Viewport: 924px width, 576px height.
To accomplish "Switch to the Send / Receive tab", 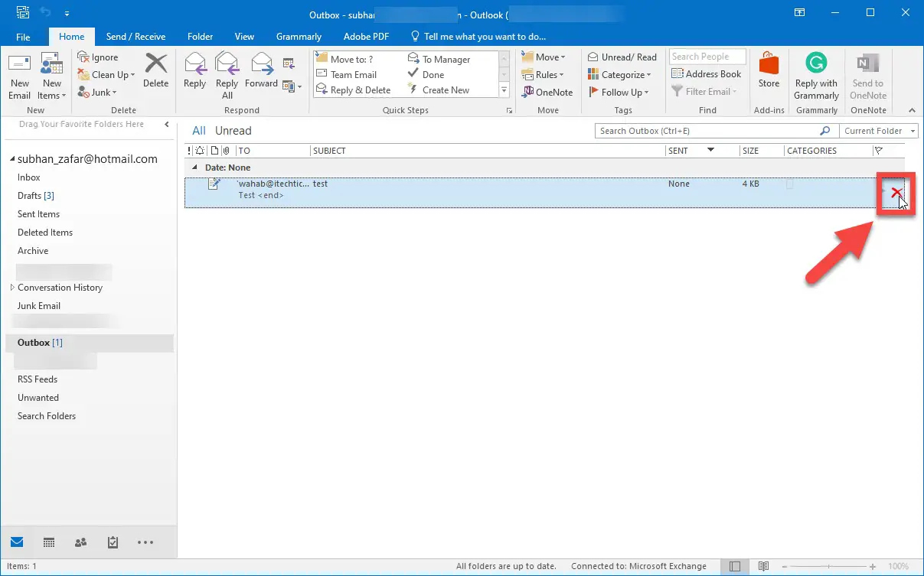I will [x=135, y=36].
